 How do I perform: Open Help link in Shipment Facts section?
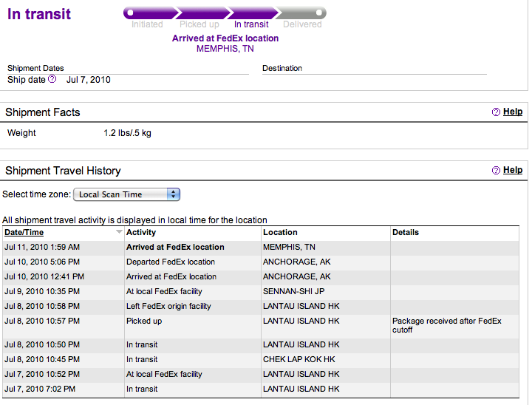[513, 112]
